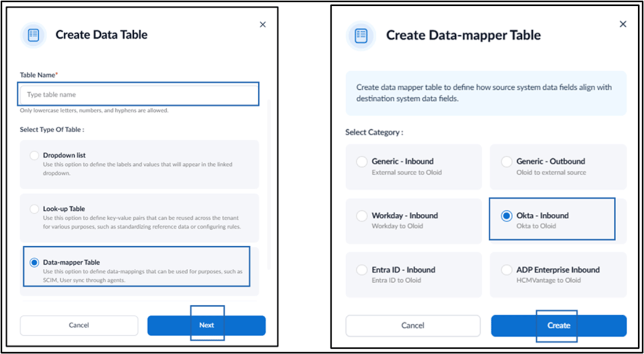Click the 'Create Data Table' title

(101, 35)
